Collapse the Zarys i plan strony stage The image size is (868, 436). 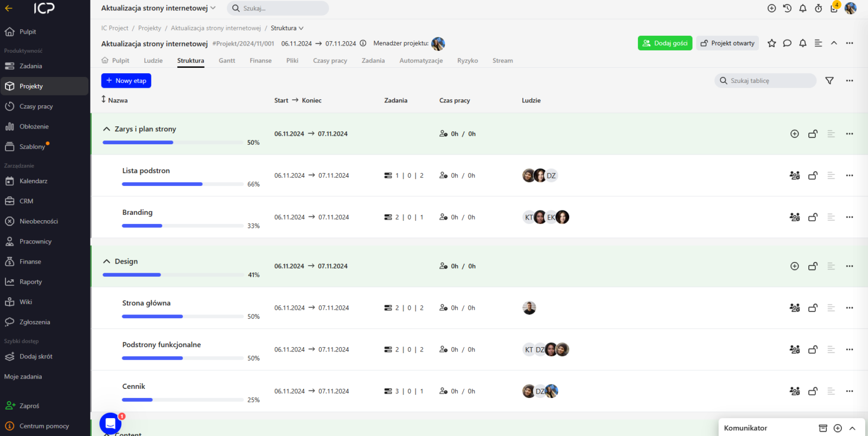point(107,129)
